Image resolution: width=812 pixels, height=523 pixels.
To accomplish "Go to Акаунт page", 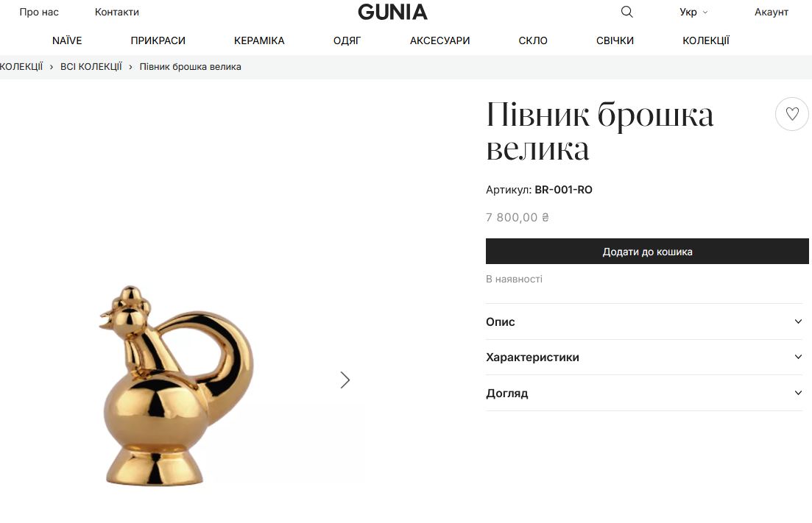I will coord(771,12).
